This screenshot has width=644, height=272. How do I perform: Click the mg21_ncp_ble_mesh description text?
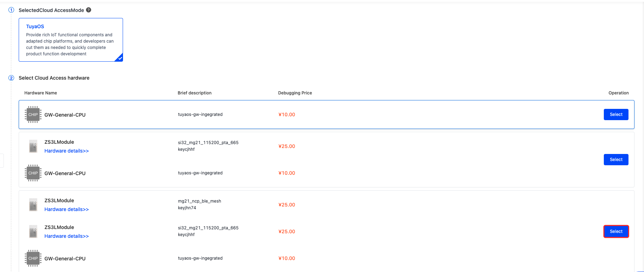(x=200, y=201)
